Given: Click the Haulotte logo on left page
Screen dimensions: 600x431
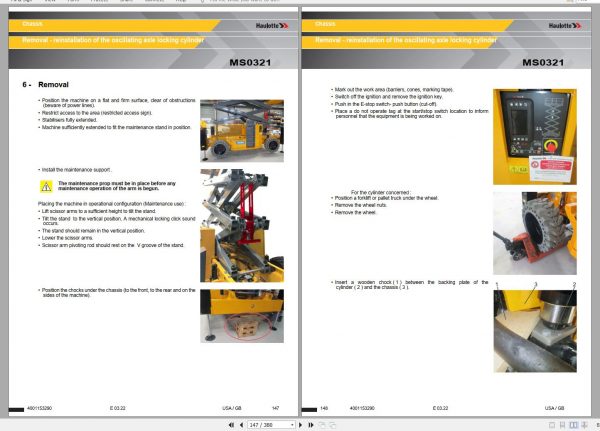Looking at the screenshot, I should pos(272,26).
